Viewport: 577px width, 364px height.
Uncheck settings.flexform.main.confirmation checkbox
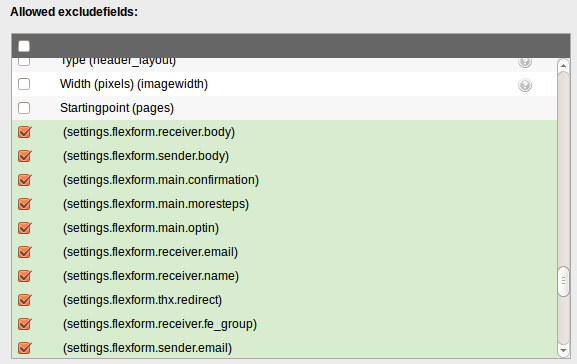[x=25, y=180]
